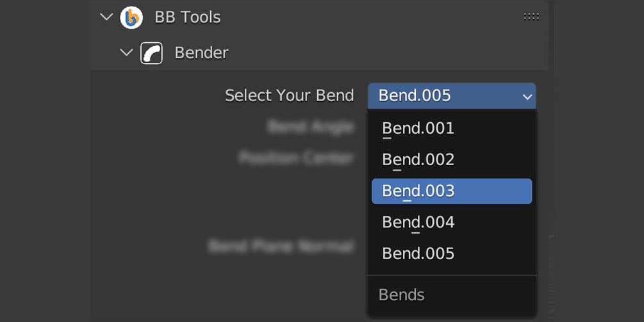
Task: Click the Select Your Bend label
Action: pyautogui.click(x=289, y=96)
